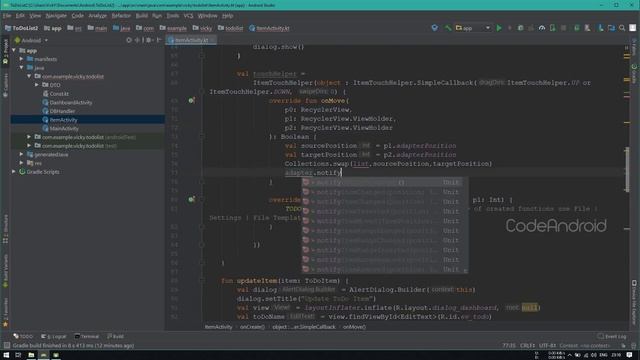Viewport: 640px width, 360px height.
Task: Click the Profile app gauge icon
Action: (542, 28)
